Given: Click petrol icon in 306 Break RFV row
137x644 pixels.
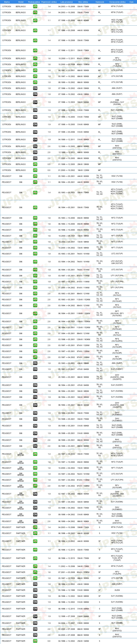Looking at the screenshot, I should coord(35,486).
